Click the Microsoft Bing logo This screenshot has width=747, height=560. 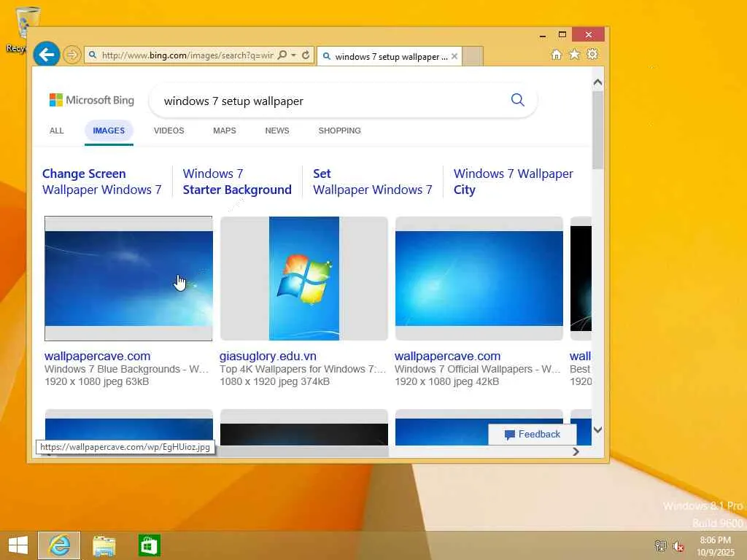[92, 100]
